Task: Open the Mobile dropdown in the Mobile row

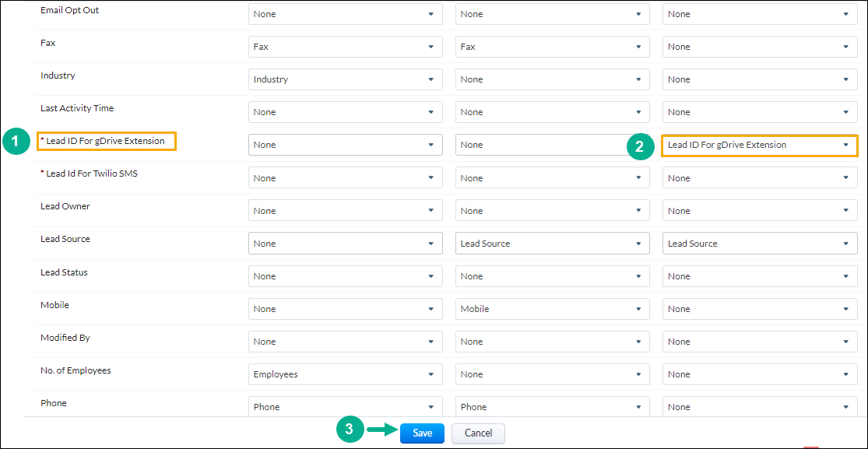Action: point(553,309)
